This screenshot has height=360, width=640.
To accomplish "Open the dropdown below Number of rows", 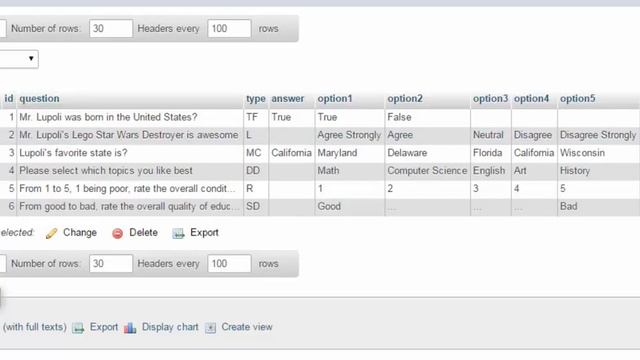I will point(18,59).
